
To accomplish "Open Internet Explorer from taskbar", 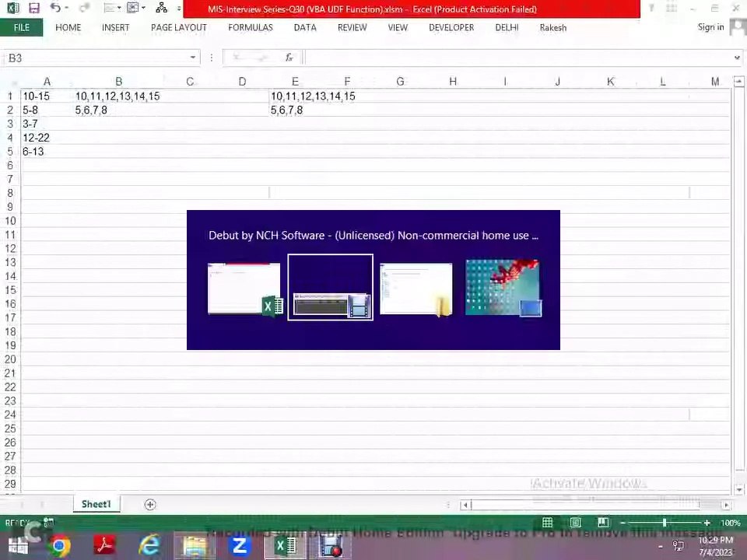I will 149,546.
